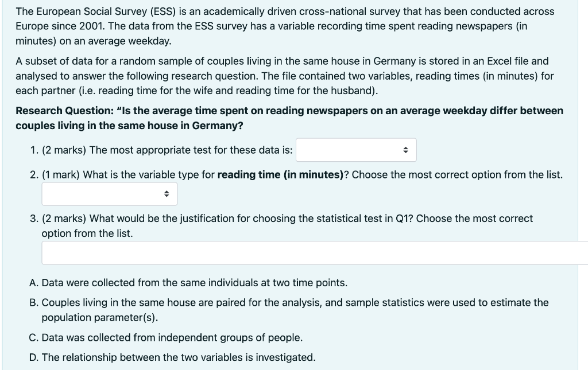The height and width of the screenshot is (370, 588).
Task: Open the Q2 variable type dropdown
Action: click(109, 193)
